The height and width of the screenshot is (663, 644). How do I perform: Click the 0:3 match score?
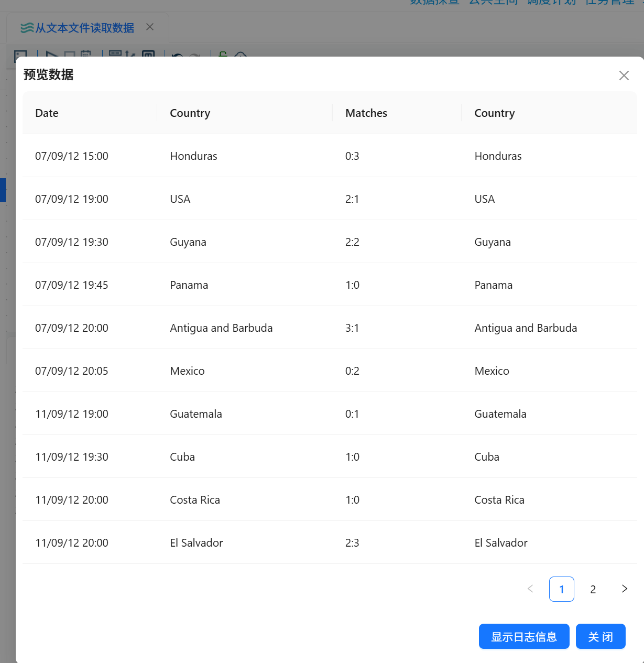[352, 156]
